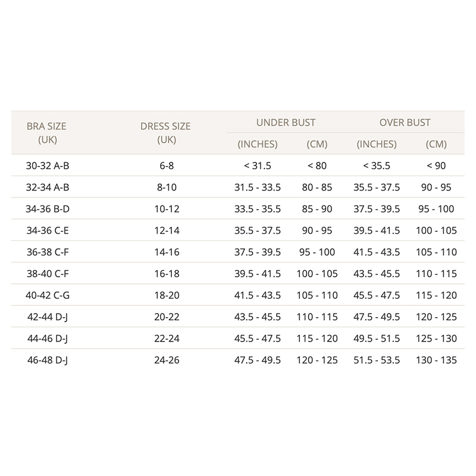This screenshot has width=476, height=476.
Task: Select the 40-42 C-G bra size cell
Action: 48,295
